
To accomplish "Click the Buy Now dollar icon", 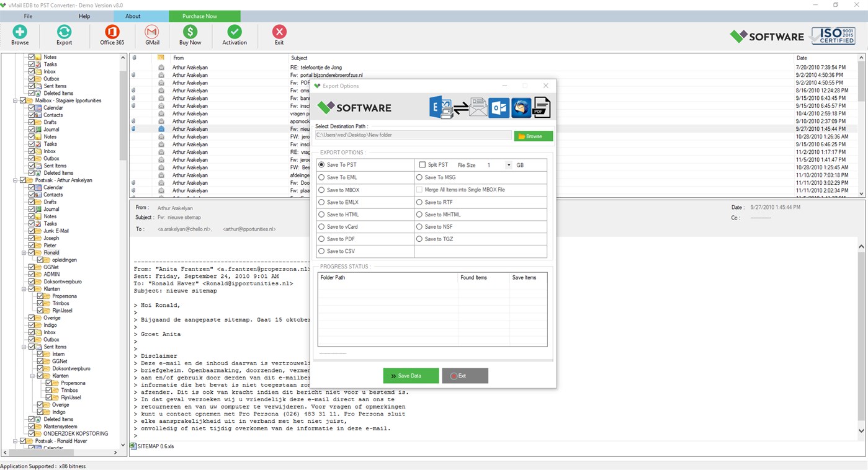I will pyautogui.click(x=190, y=34).
